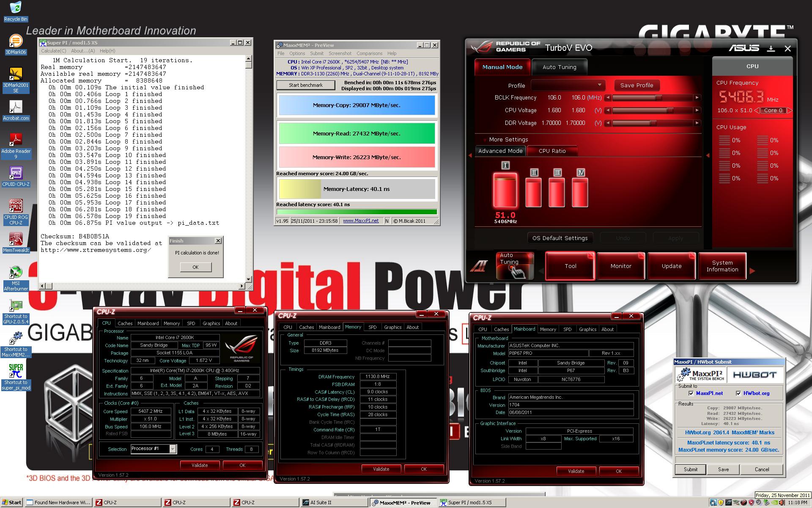This screenshot has width=812, height=508.
Task: Open the GPU-Z.0.5.4 shortcut icon
Action: 16,312
